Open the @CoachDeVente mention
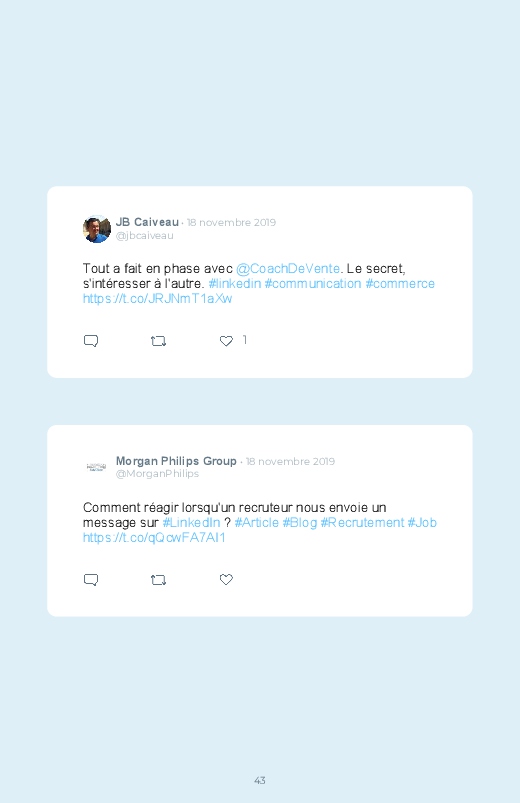This screenshot has width=520, height=803. [x=288, y=268]
